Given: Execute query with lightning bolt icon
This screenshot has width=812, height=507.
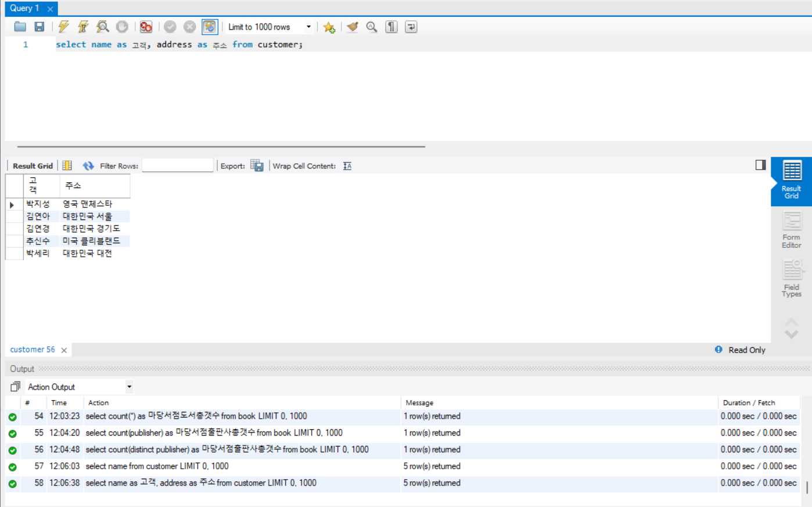Looking at the screenshot, I should (64, 27).
